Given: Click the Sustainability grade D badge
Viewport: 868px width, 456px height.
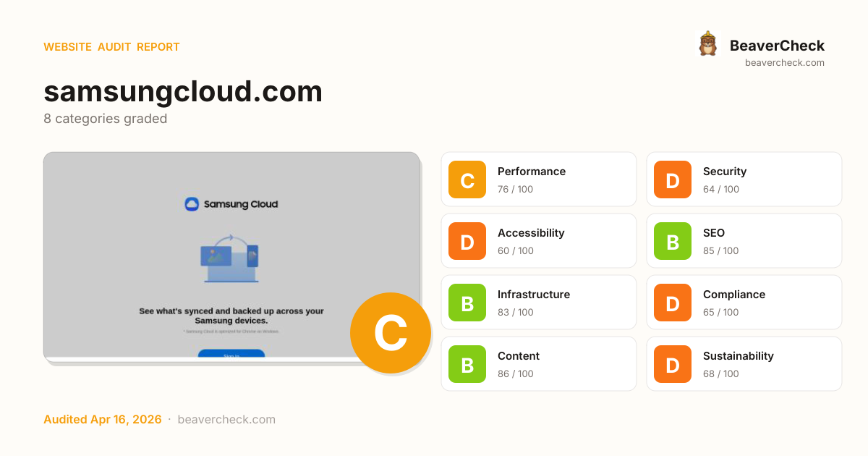Looking at the screenshot, I should pos(673,364).
